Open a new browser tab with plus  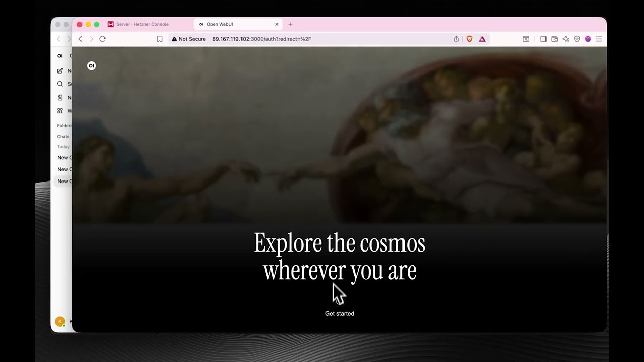coord(290,24)
